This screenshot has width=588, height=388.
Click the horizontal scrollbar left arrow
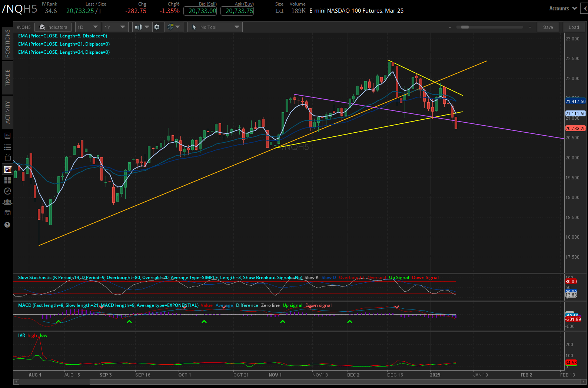pos(16,382)
